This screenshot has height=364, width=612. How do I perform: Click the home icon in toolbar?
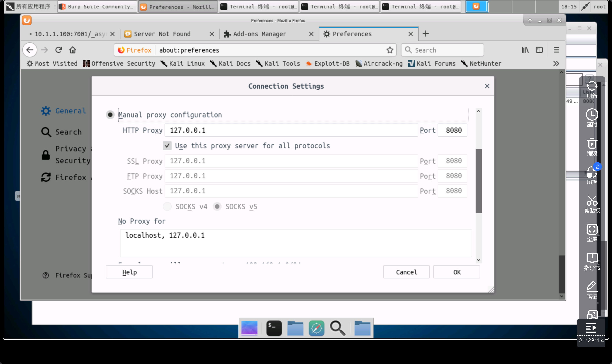(73, 50)
